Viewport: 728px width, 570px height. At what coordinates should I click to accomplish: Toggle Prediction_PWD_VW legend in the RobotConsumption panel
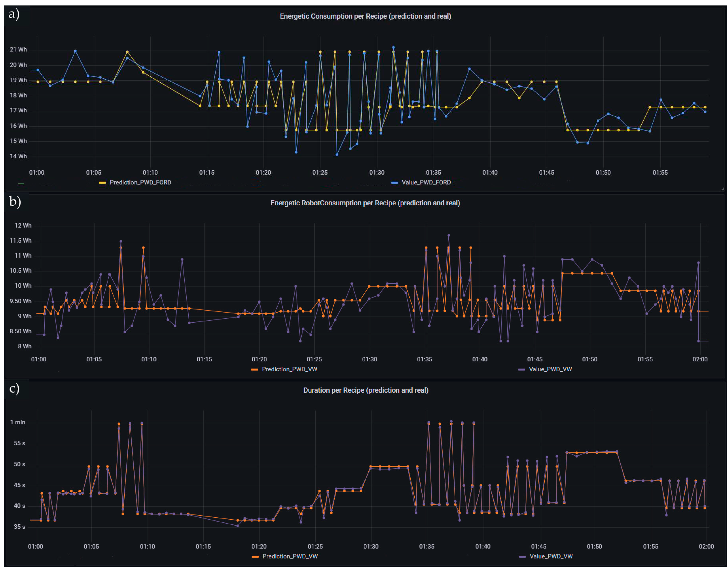tap(290, 369)
